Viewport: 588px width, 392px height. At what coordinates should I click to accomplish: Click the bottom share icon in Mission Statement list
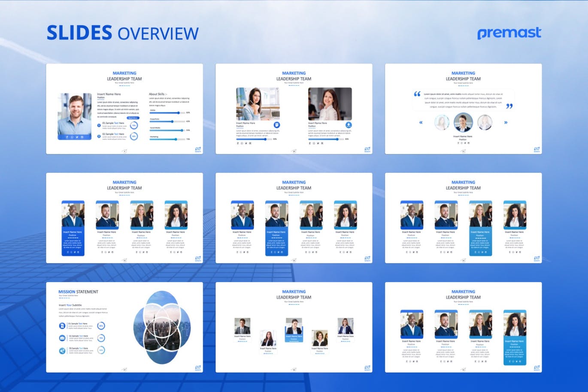coord(62,351)
